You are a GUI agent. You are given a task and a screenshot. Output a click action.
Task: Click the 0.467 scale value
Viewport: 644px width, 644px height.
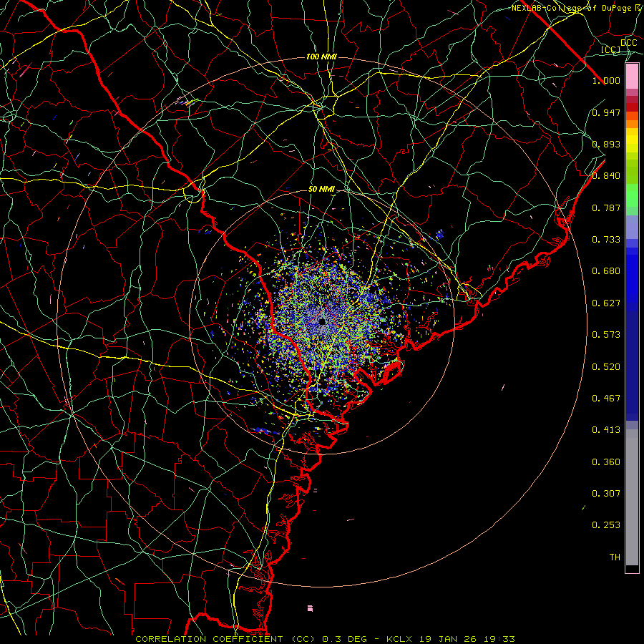(606, 399)
